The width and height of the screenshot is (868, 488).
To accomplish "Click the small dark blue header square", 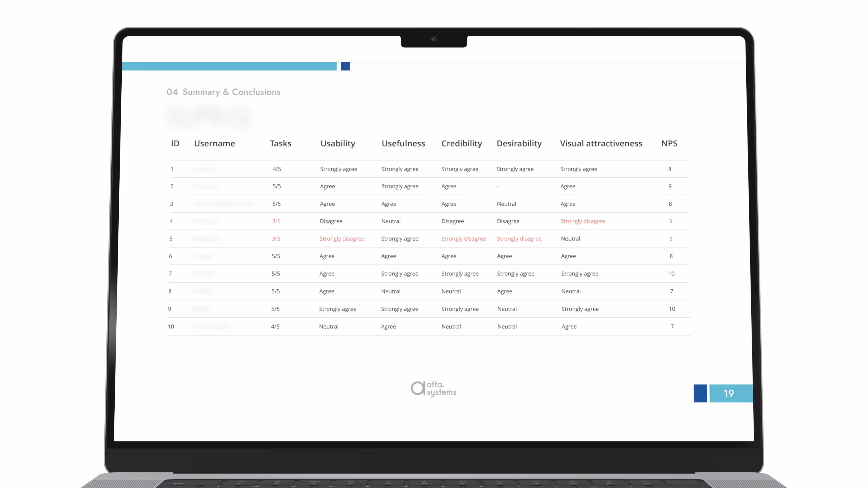I will tap(345, 66).
